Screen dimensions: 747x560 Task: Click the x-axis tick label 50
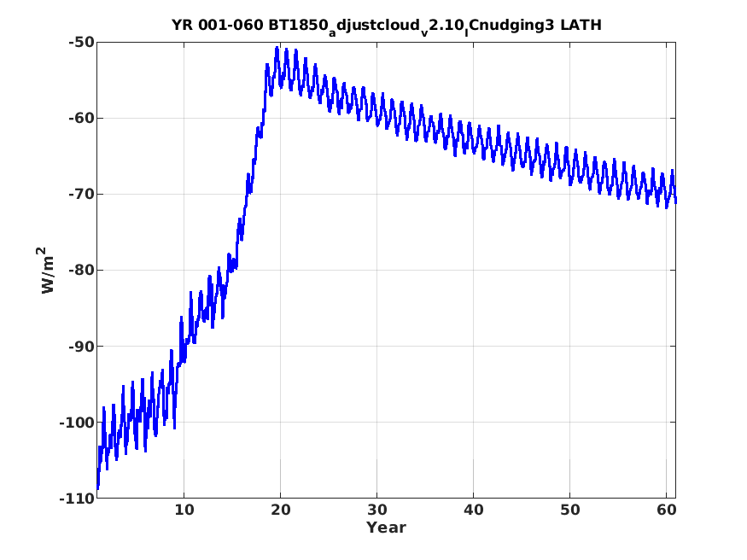point(569,510)
